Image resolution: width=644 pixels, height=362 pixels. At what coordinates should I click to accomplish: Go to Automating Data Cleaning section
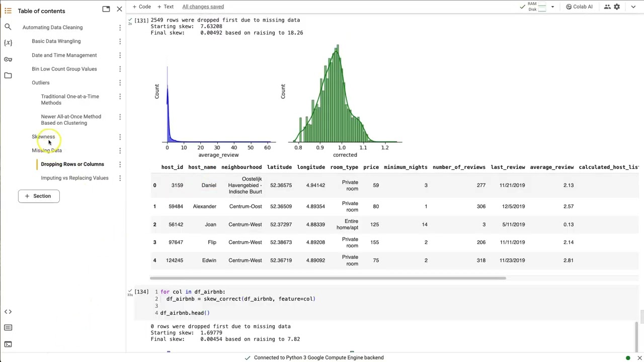click(x=52, y=27)
